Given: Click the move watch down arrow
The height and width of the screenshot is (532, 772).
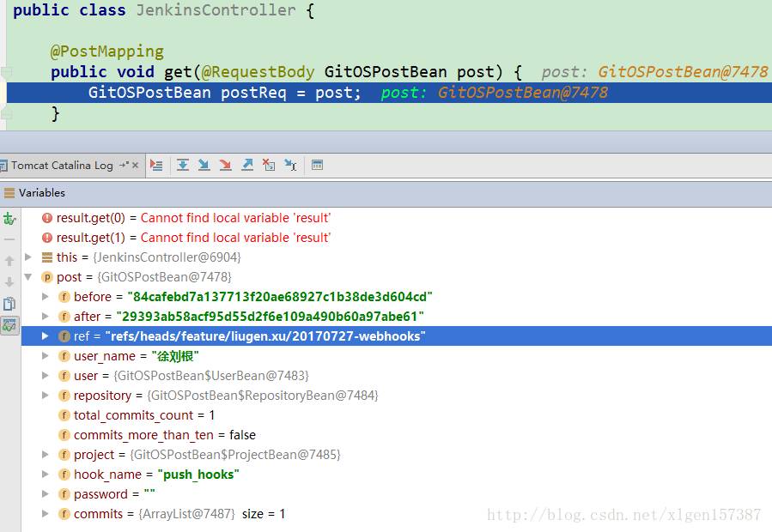Looking at the screenshot, I should 9,282.
